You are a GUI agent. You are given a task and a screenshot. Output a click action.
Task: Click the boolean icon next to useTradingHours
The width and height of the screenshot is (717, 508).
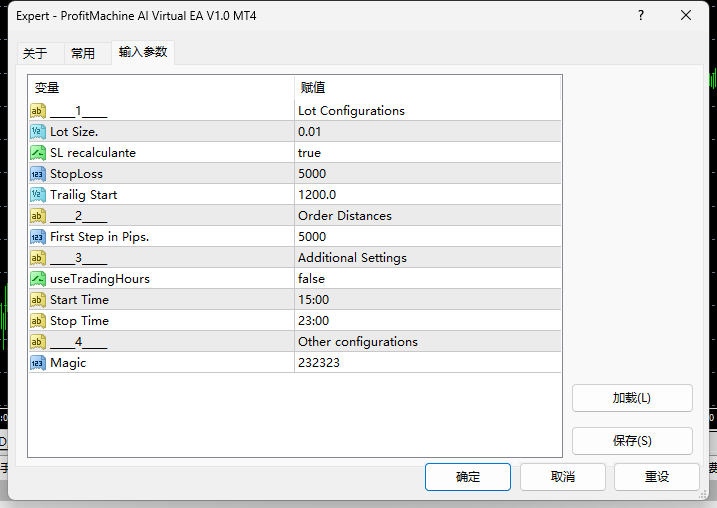tap(37, 279)
